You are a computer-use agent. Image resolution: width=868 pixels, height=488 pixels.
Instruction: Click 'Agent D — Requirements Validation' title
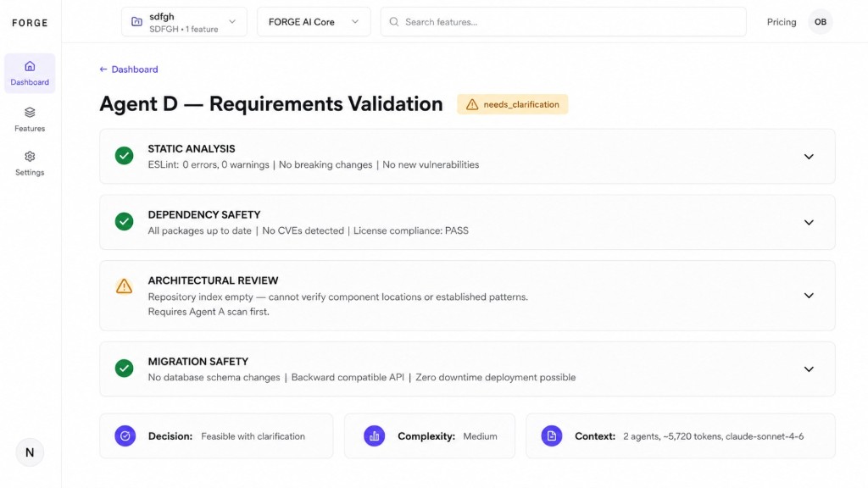(x=271, y=104)
